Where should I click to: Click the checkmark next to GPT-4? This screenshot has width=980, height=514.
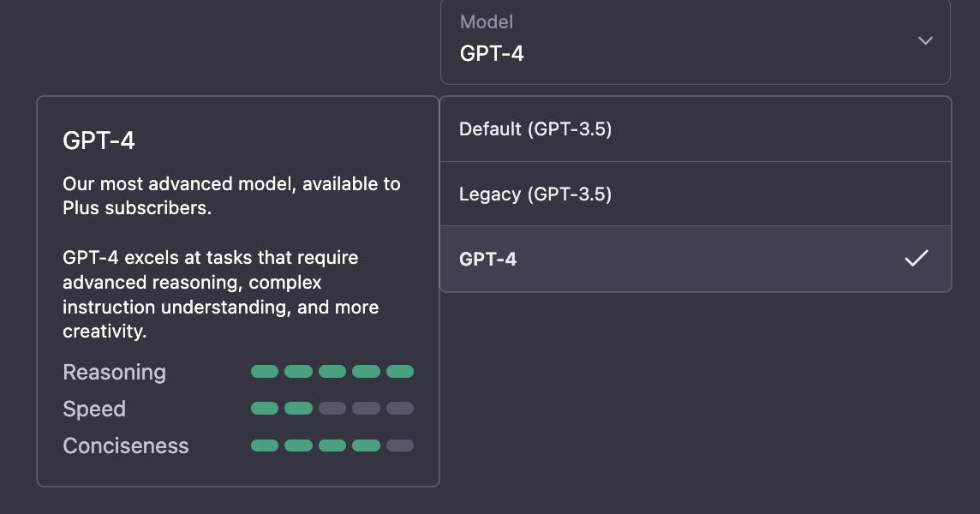click(917, 258)
